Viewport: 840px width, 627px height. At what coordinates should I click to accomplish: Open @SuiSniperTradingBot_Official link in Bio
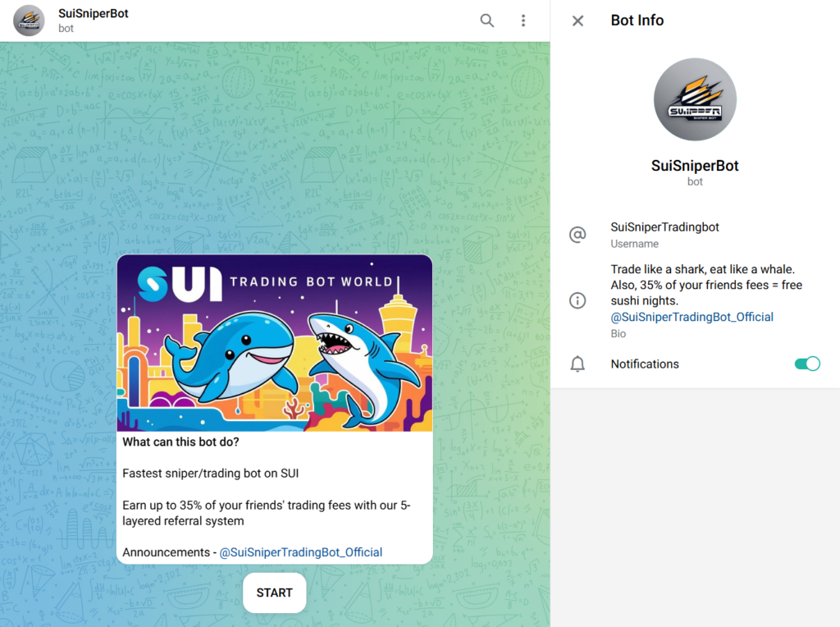coord(692,318)
